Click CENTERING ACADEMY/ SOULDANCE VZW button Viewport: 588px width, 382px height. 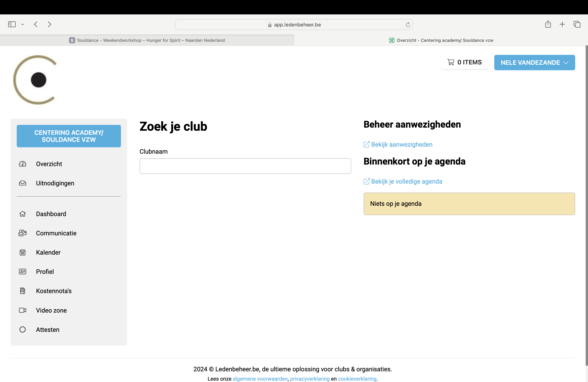click(x=69, y=136)
